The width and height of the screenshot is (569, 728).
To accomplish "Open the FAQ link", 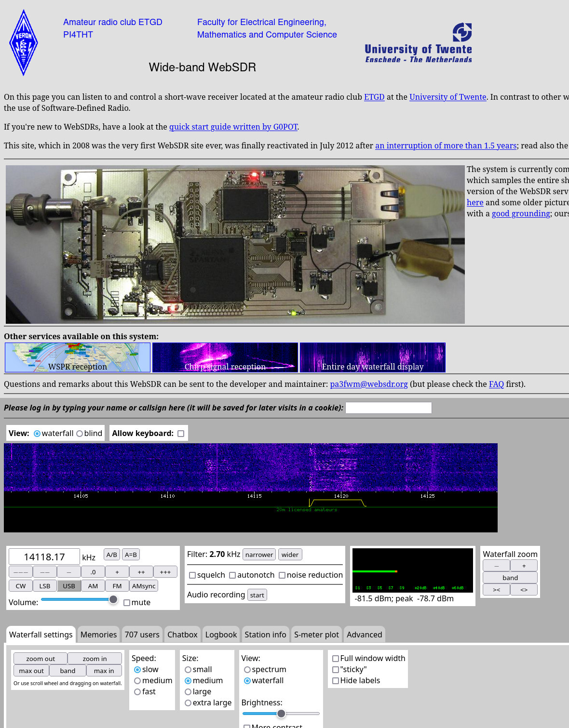I will [496, 384].
